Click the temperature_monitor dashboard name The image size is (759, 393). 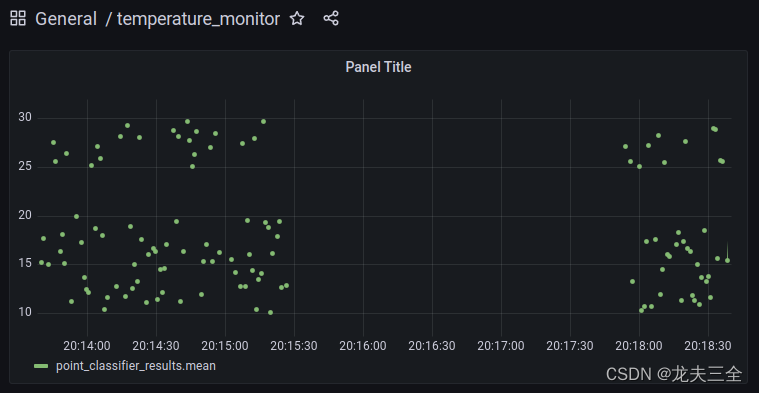tap(198, 19)
